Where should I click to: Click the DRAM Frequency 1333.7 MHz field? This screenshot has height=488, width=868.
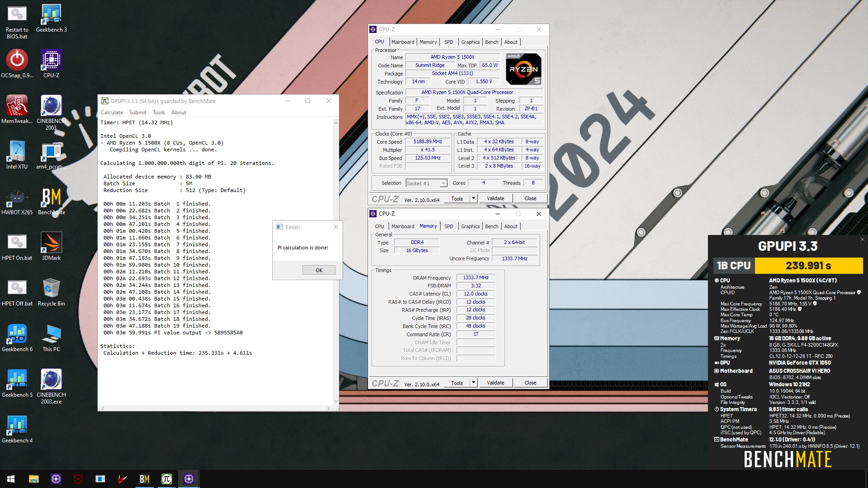tap(476, 277)
